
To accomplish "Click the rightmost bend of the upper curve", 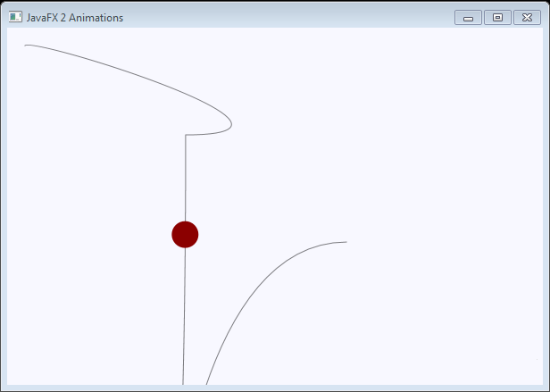I will (x=231, y=123).
